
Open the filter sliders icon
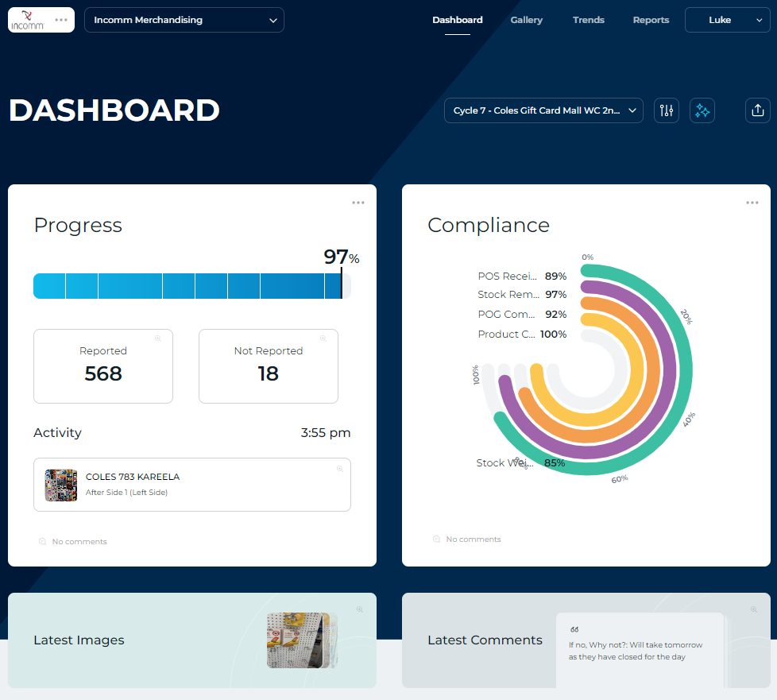coord(666,110)
